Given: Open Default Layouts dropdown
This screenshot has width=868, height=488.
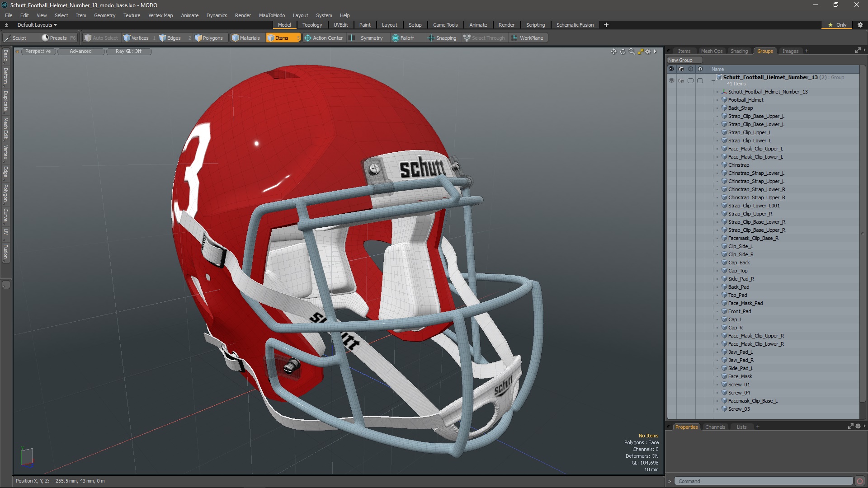Looking at the screenshot, I should coord(37,25).
